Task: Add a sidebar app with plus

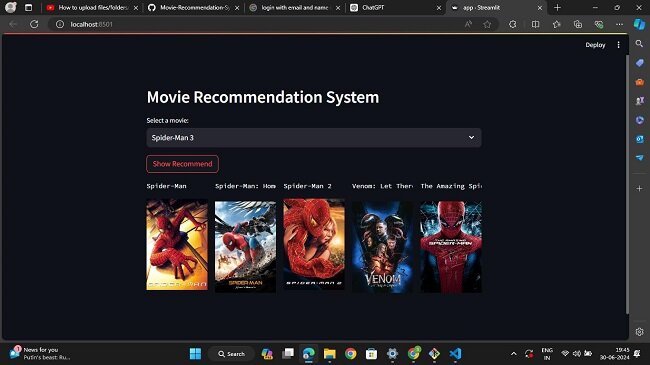Action: coord(639,188)
